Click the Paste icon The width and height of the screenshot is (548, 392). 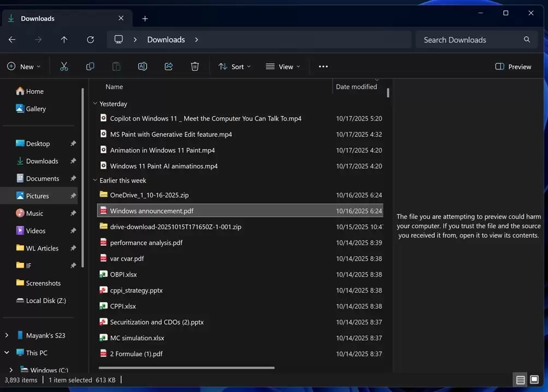pos(116,66)
